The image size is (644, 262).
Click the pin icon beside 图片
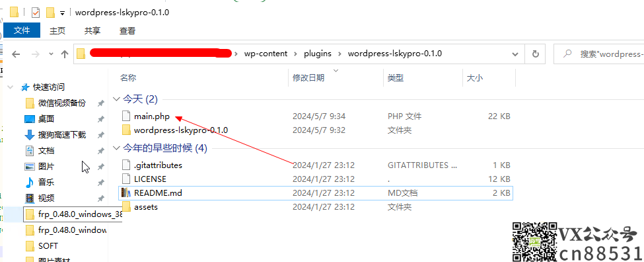pyautogui.click(x=100, y=167)
